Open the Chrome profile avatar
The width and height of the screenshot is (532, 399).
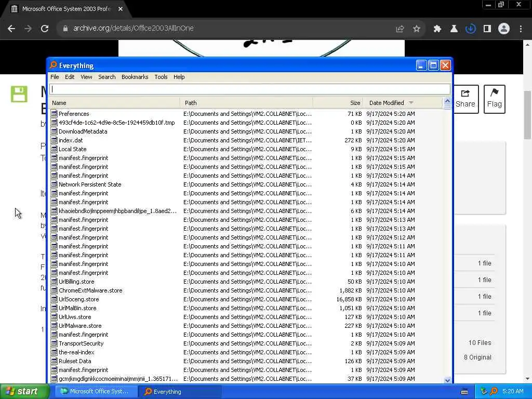pyautogui.click(x=504, y=29)
